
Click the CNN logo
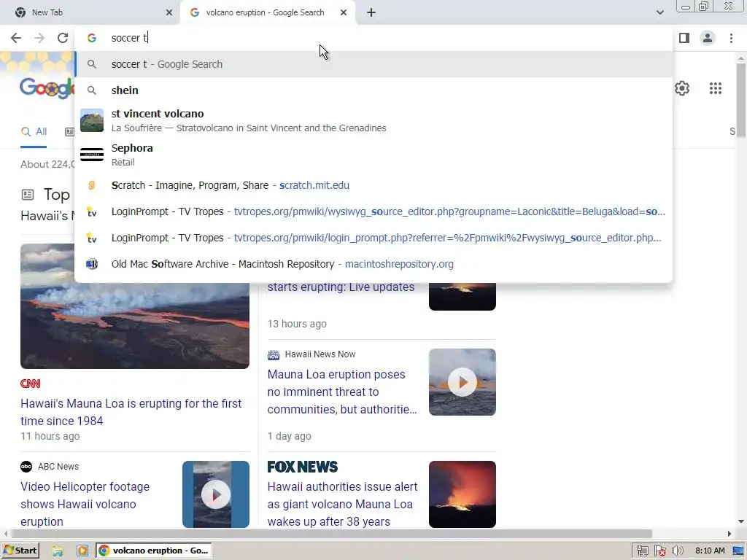tap(31, 384)
